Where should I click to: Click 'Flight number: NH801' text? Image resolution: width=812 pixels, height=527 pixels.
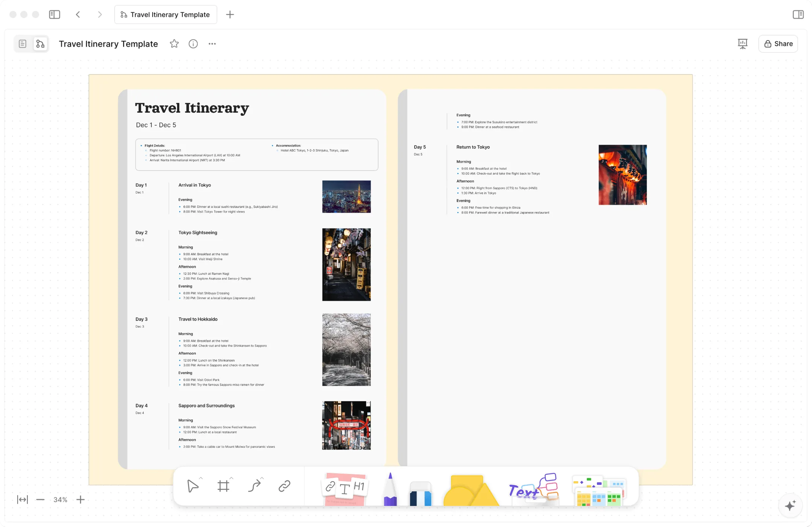pos(165,150)
